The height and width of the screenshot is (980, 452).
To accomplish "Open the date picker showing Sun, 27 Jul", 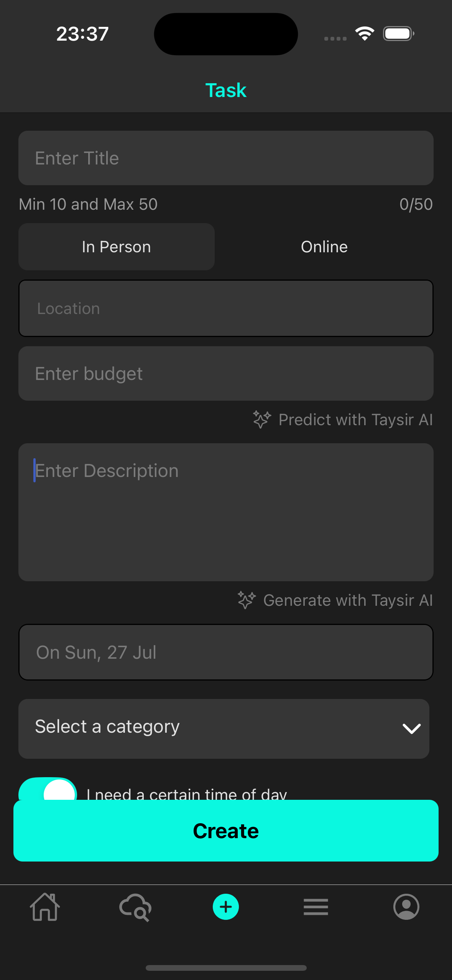I will click(x=226, y=652).
